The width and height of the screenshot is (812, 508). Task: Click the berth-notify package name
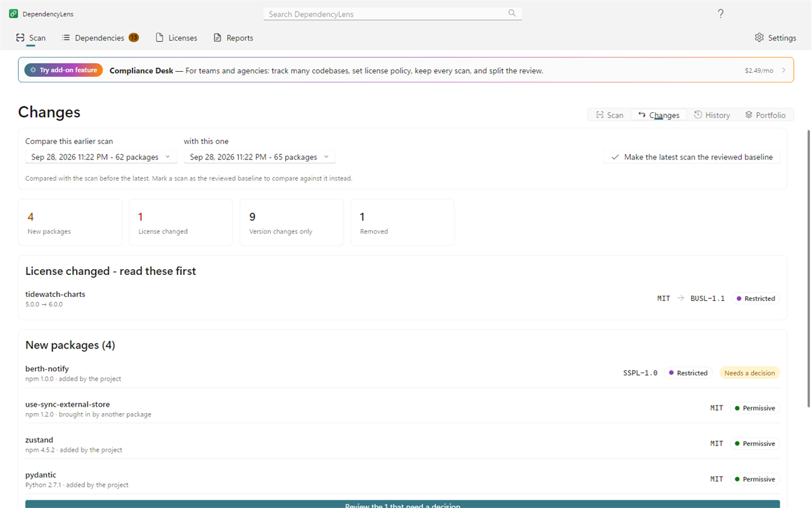47,369
